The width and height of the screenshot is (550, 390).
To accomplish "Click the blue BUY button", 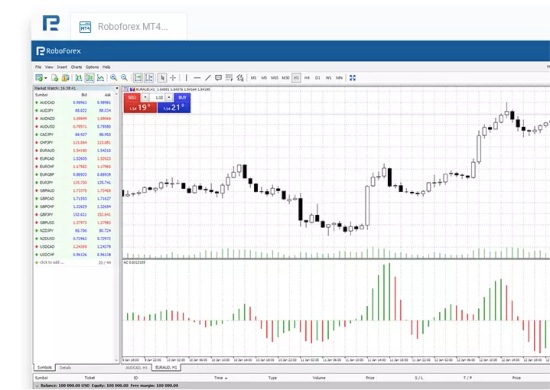I will click(x=182, y=98).
